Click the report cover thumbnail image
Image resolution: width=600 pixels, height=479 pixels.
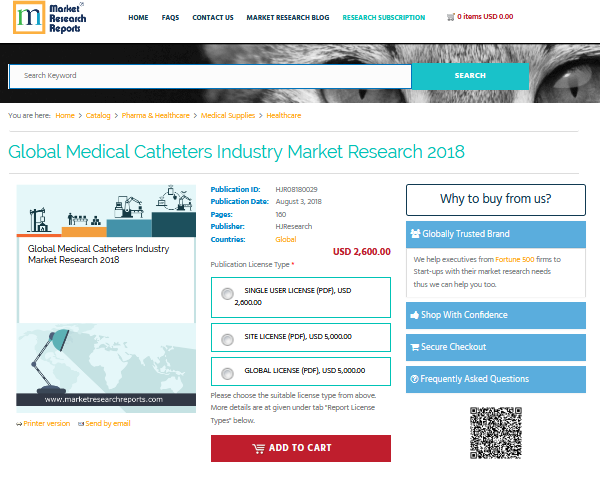(106, 298)
